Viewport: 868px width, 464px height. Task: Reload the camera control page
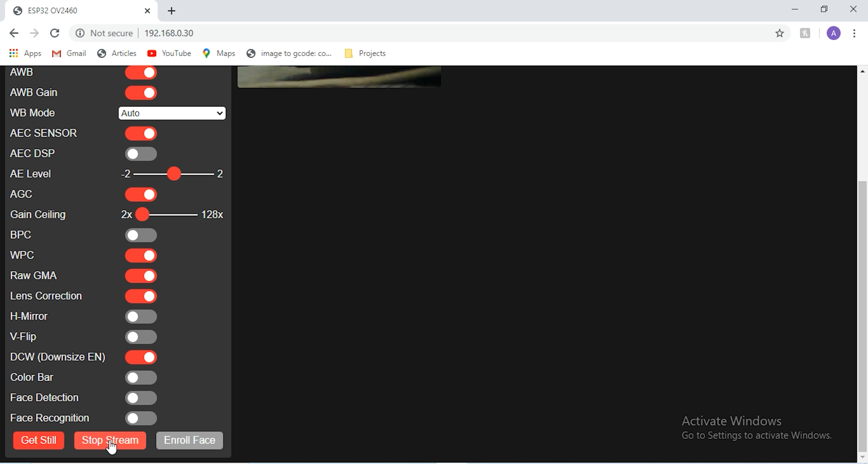pos(55,33)
